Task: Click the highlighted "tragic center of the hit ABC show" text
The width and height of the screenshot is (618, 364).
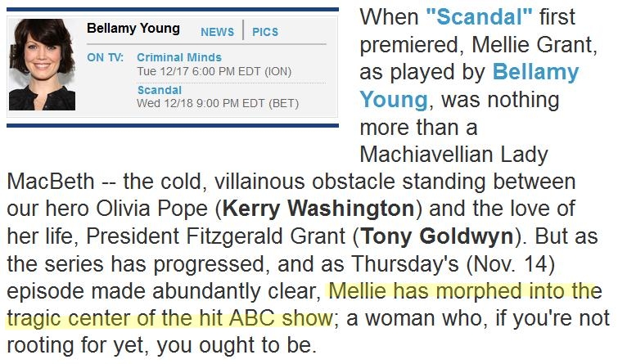Action: pos(169,319)
